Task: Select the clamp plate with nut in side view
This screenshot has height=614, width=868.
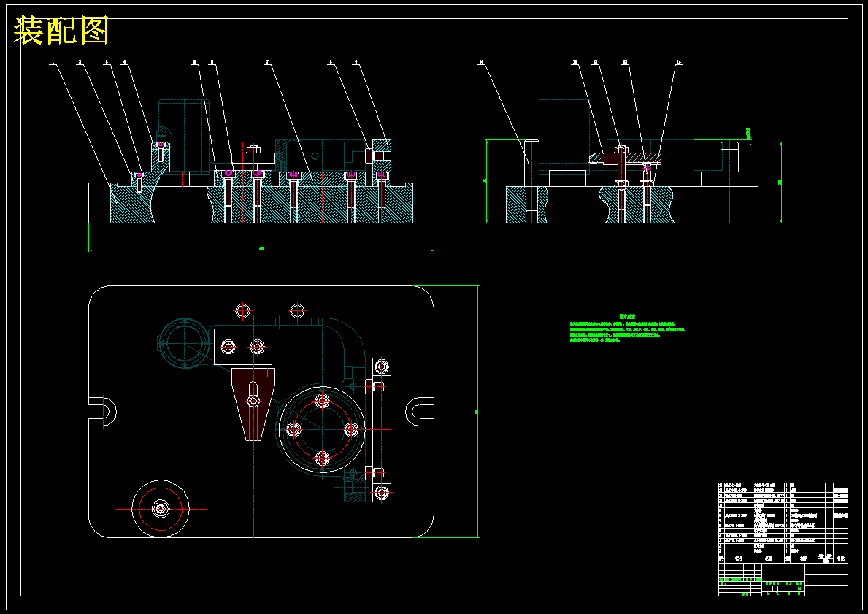Action: click(x=626, y=157)
